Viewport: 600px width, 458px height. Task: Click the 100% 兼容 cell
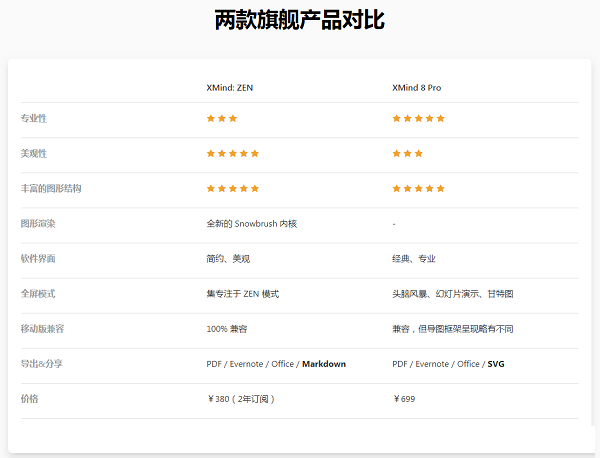point(227,329)
